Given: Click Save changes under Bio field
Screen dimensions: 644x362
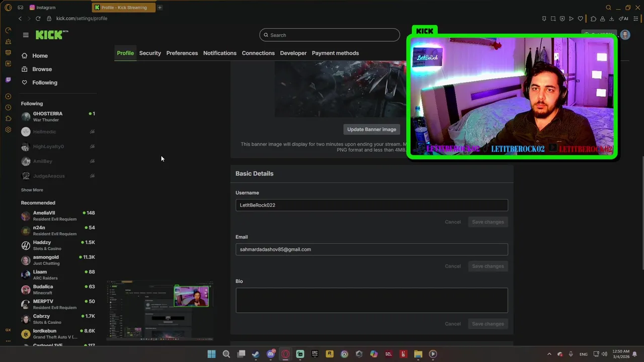Looking at the screenshot, I should pos(488,324).
